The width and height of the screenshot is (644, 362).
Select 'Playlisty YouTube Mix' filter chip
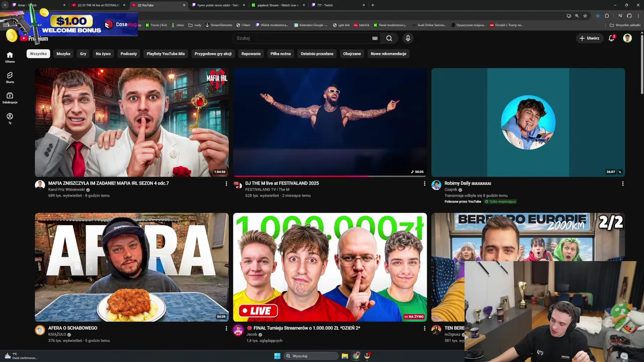click(166, 54)
